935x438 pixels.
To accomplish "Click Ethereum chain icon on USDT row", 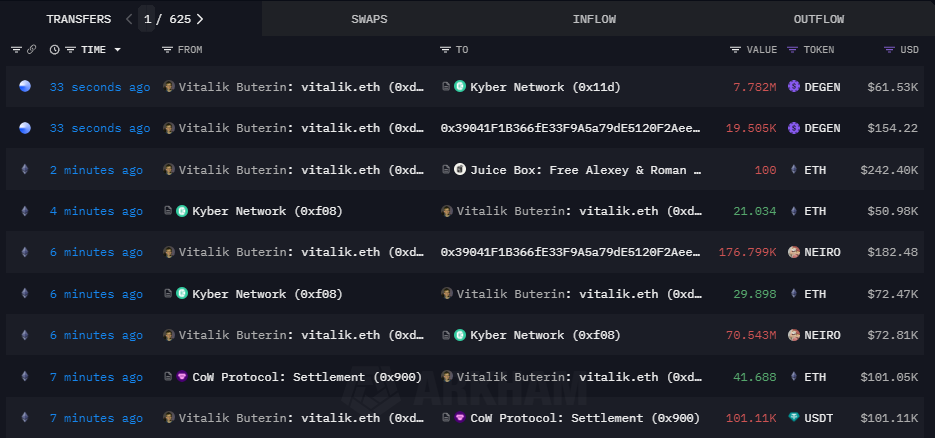I will pos(24,417).
